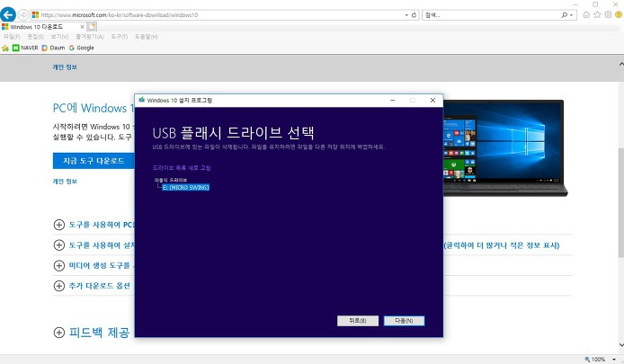This screenshot has width=624, height=364.
Task: Click page vertical scrollbar thumb
Action: (x=621, y=203)
